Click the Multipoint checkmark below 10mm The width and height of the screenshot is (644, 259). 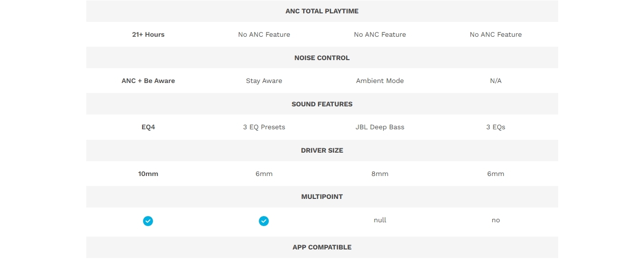(148, 221)
